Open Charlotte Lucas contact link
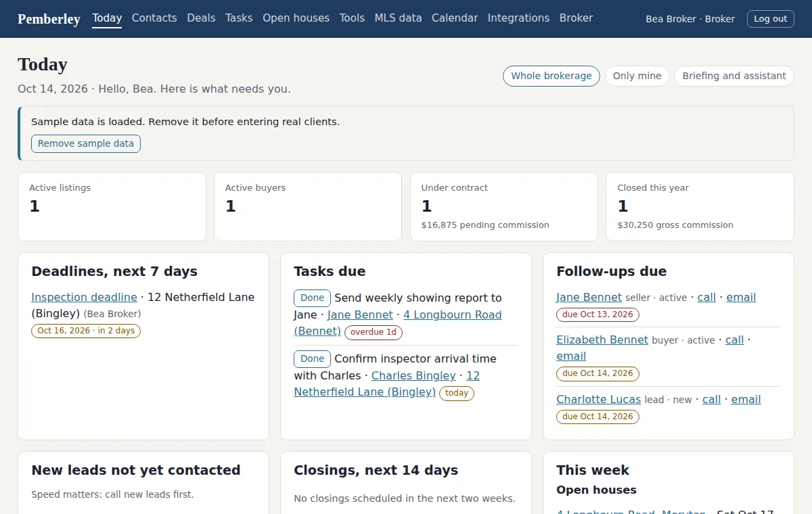812x514 pixels. click(x=598, y=399)
